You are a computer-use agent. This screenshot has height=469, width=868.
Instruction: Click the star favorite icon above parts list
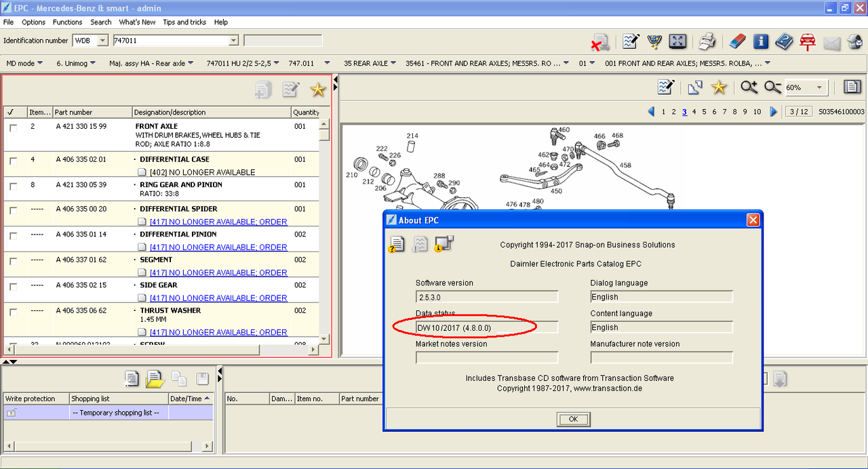tap(318, 89)
